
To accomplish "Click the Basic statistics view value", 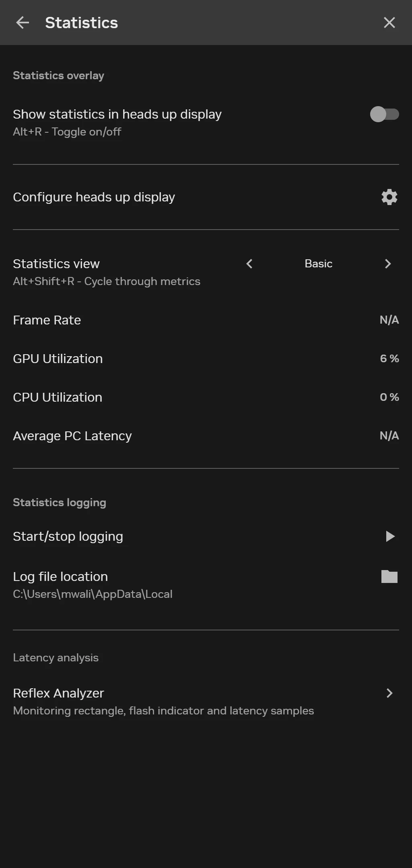I will coord(318,264).
